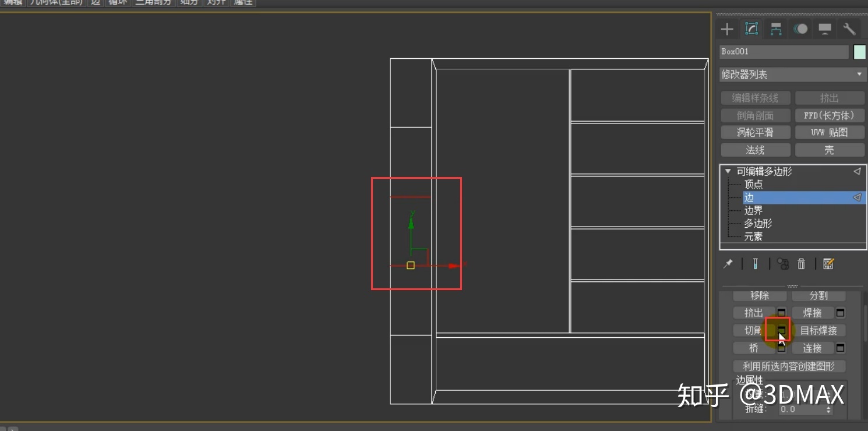Open the 连接 settings box icon

click(x=840, y=348)
